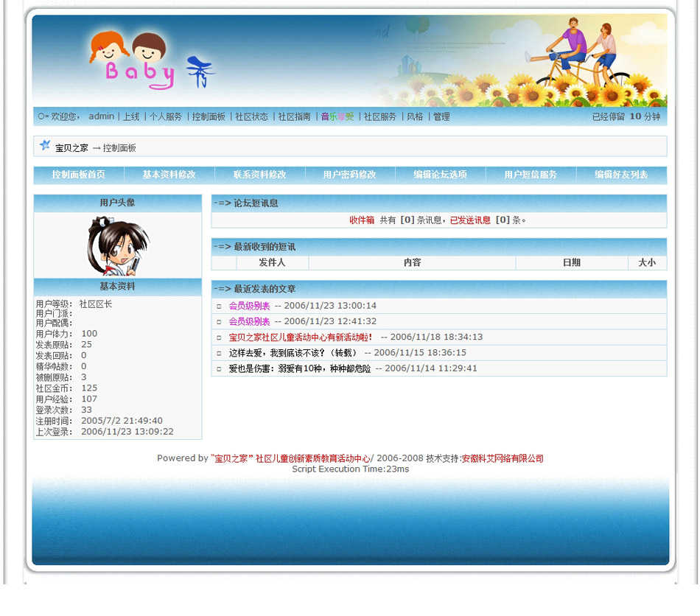Open the 控制面板 nav menu item

click(209, 116)
